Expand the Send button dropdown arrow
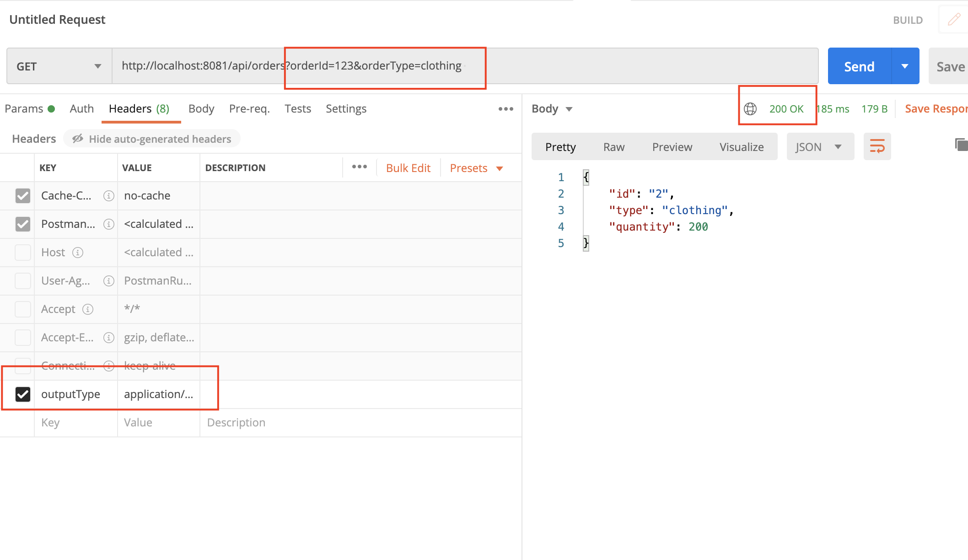 905,66
